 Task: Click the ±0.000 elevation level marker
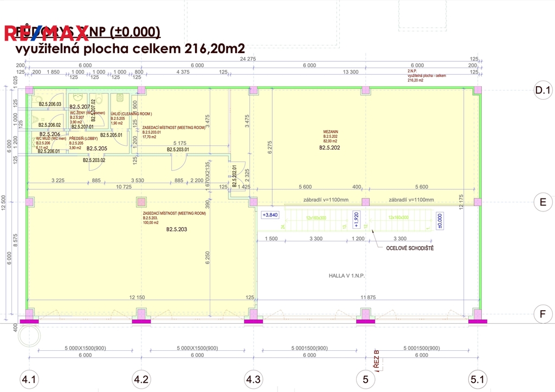click(440, 221)
